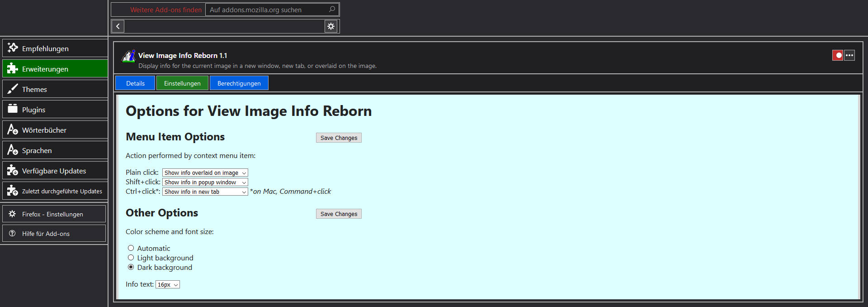Screen dimensions: 868x307
Task: Select the Light background option
Action: click(131, 258)
